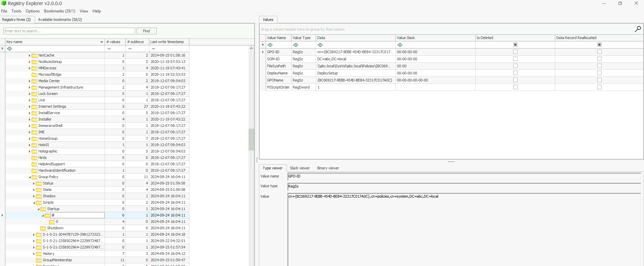The width and height of the screenshot is (644, 266).
Task: Click the horizontal splitter handle below Values grid
Action: click(451, 162)
